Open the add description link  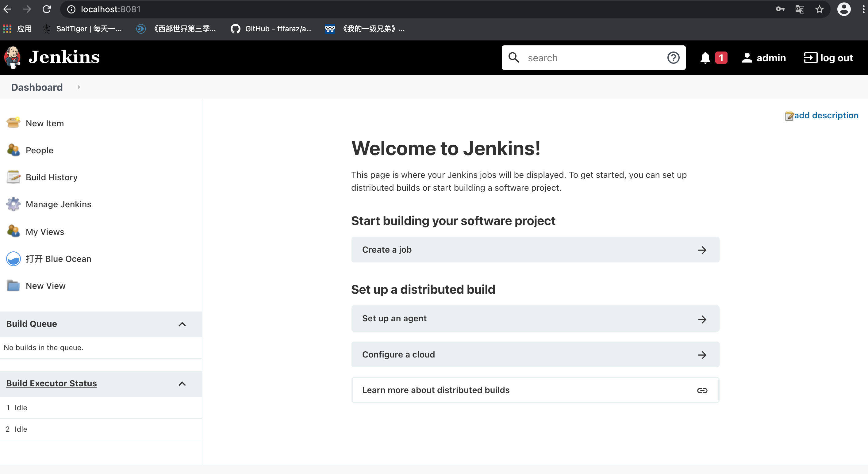pyautogui.click(x=826, y=115)
